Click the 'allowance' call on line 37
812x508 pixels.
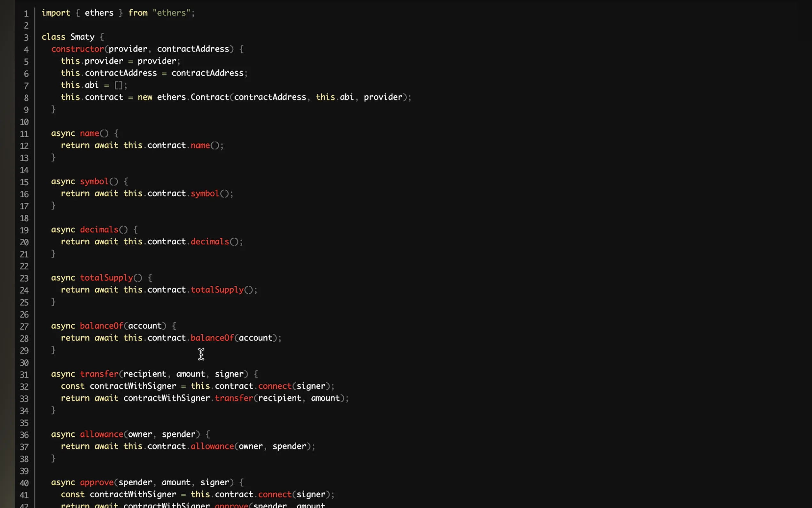coord(212,447)
